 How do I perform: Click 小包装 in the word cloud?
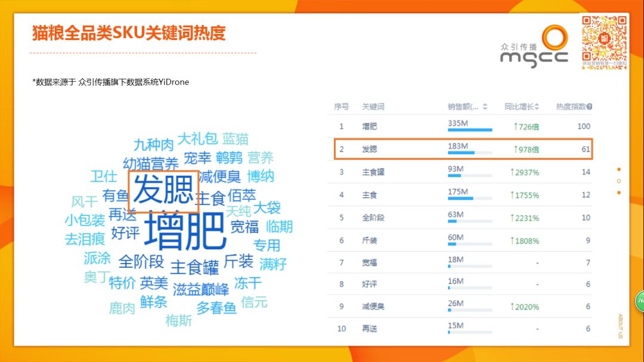point(85,220)
